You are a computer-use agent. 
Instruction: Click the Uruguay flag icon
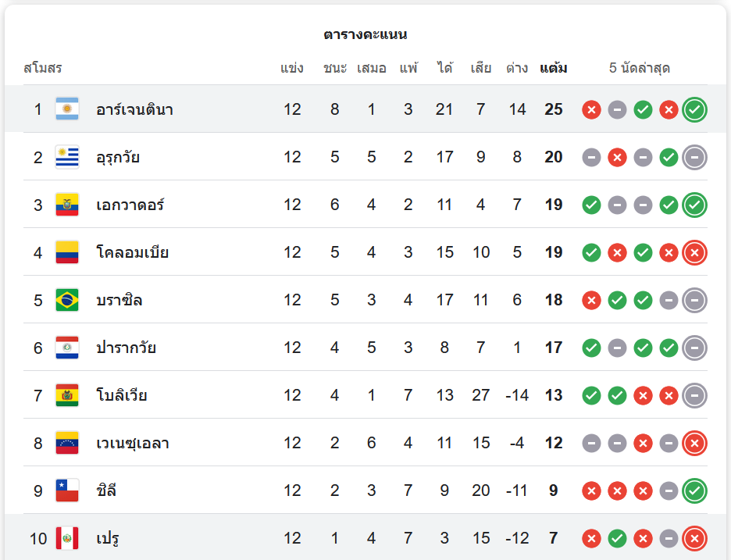[x=67, y=157]
